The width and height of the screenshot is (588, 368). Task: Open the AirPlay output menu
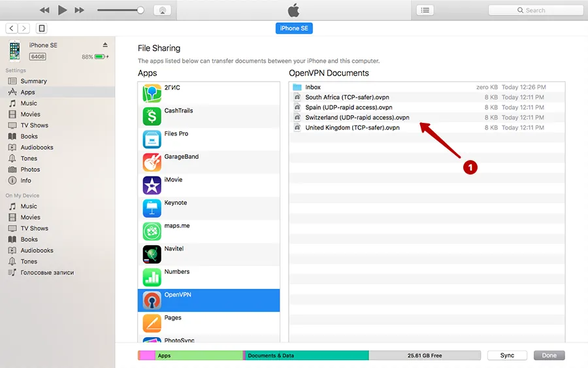tap(163, 10)
